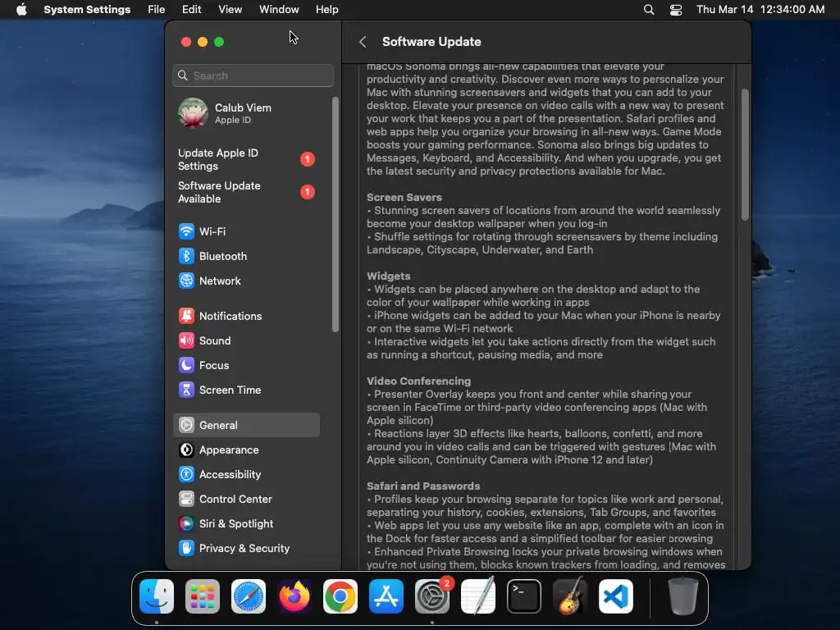This screenshot has height=630, width=840.
Task: Open the View menu
Action: click(230, 10)
